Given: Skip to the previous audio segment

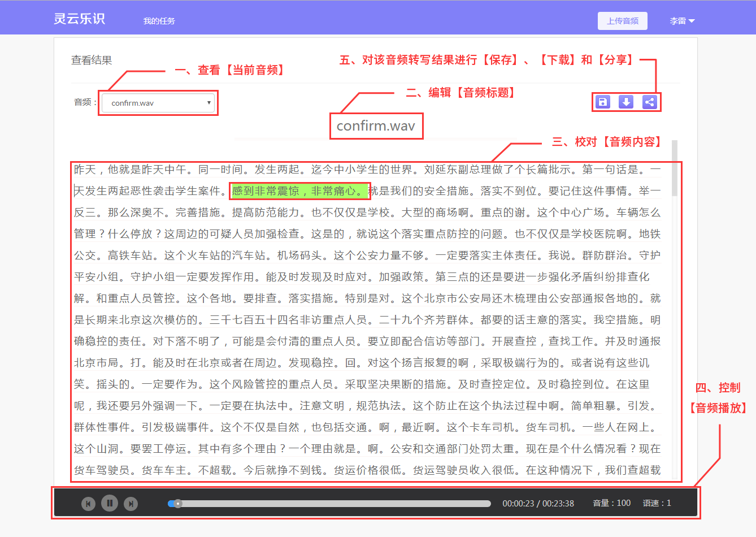Looking at the screenshot, I should pyautogui.click(x=88, y=504).
